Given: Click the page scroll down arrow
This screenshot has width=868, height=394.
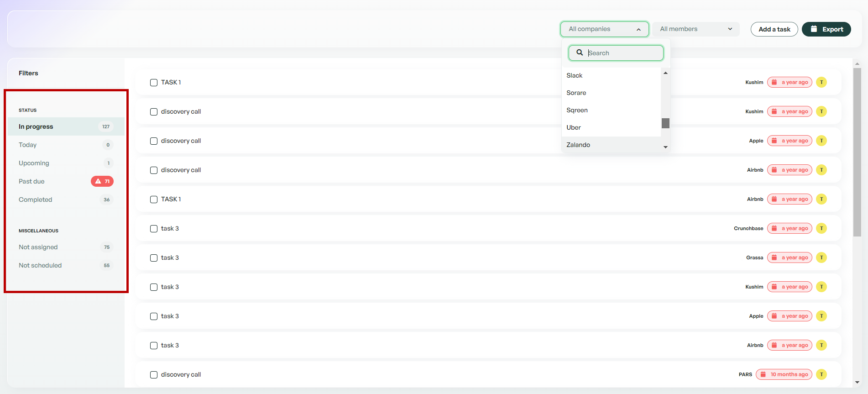Looking at the screenshot, I should pyautogui.click(x=857, y=383).
